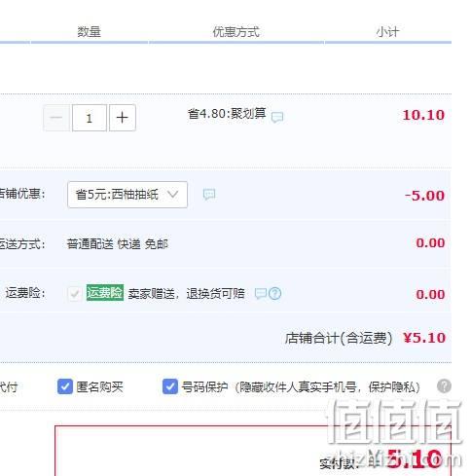This screenshot has height=476, width=471.
Task: Toggle the 号码保护 checkbox
Action: pos(170,386)
